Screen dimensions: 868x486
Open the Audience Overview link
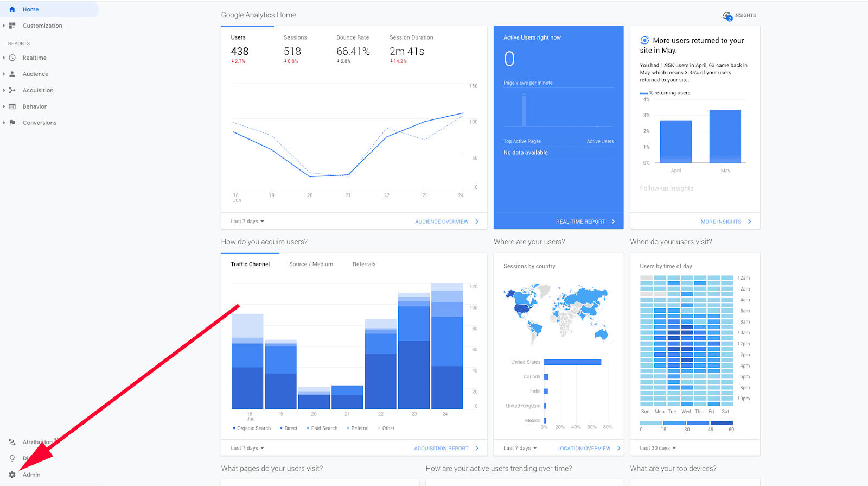442,222
